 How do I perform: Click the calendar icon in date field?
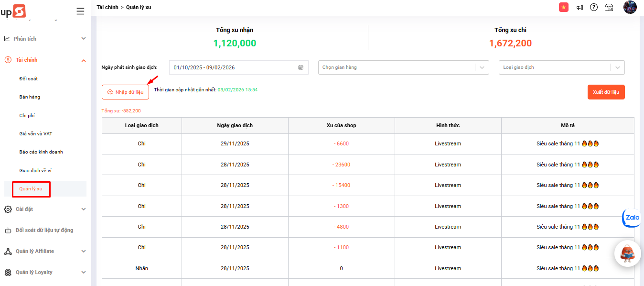[301, 67]
